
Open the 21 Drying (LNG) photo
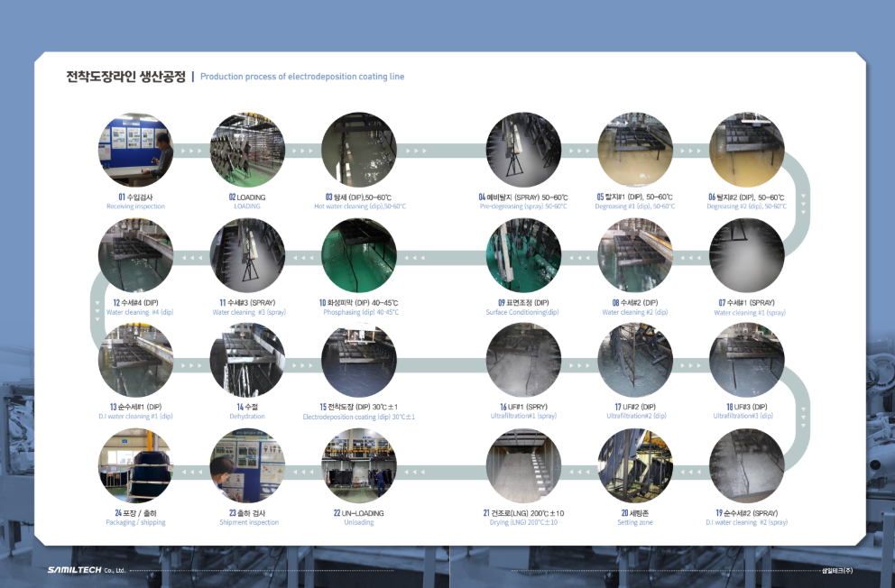523,466
